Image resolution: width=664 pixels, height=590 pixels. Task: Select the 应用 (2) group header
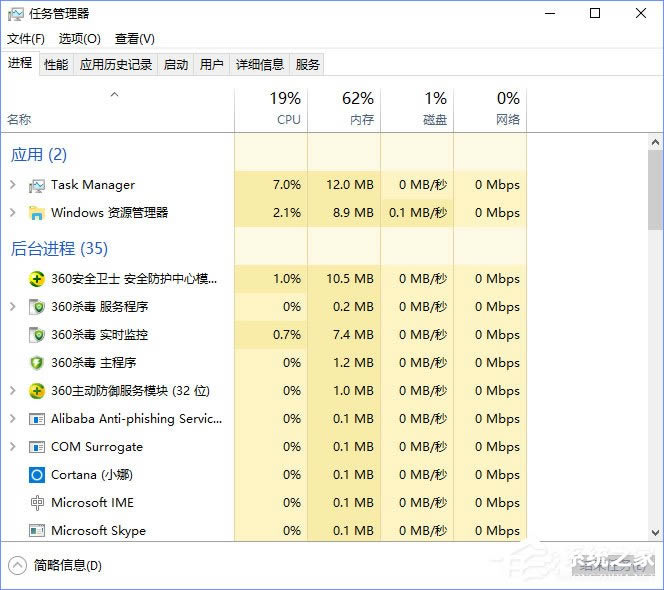coord(39,155)
